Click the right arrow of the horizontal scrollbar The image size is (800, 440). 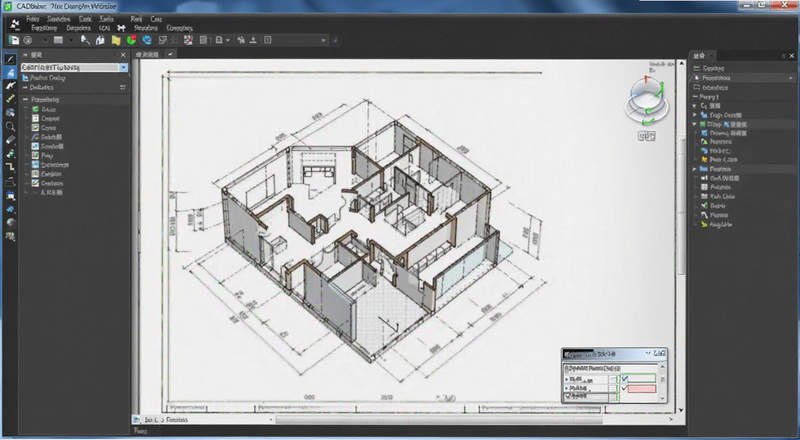(671, 420)
